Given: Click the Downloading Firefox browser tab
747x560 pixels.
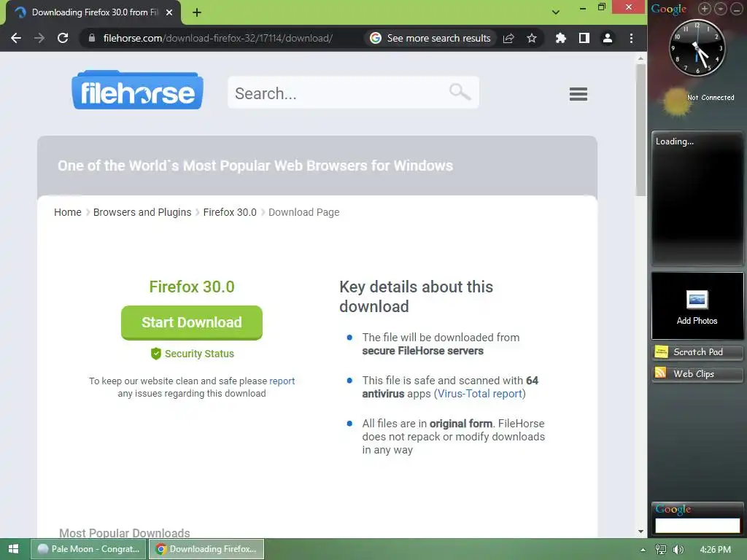Looking at the screenshot, I should pyautogui.click(x=93, y=12).
